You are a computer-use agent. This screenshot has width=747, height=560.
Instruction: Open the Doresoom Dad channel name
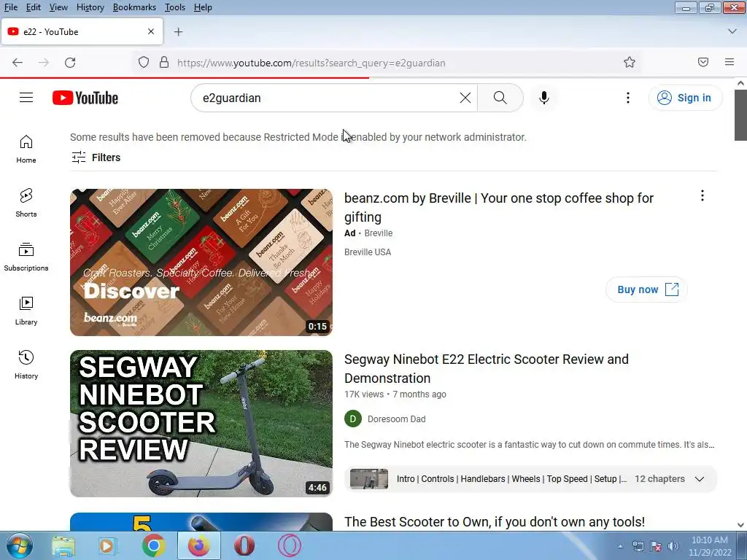pyautogui.click(x=396, y=419)
